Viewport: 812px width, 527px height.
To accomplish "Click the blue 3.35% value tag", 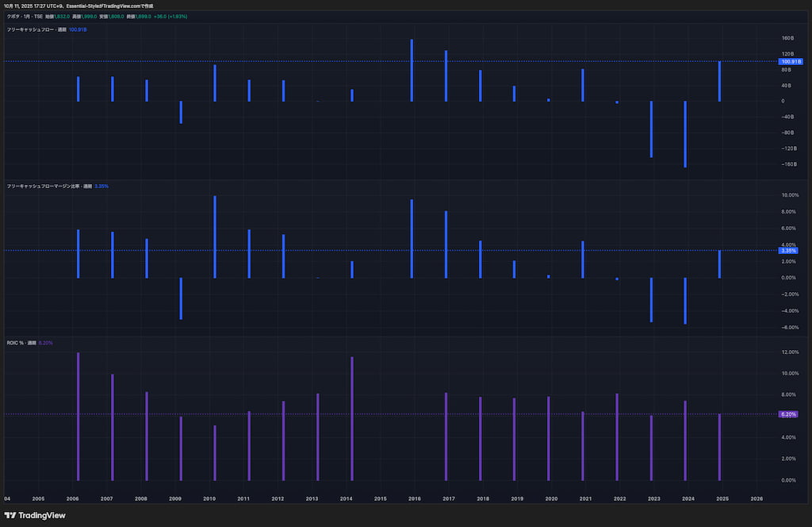I will (787, 250).
